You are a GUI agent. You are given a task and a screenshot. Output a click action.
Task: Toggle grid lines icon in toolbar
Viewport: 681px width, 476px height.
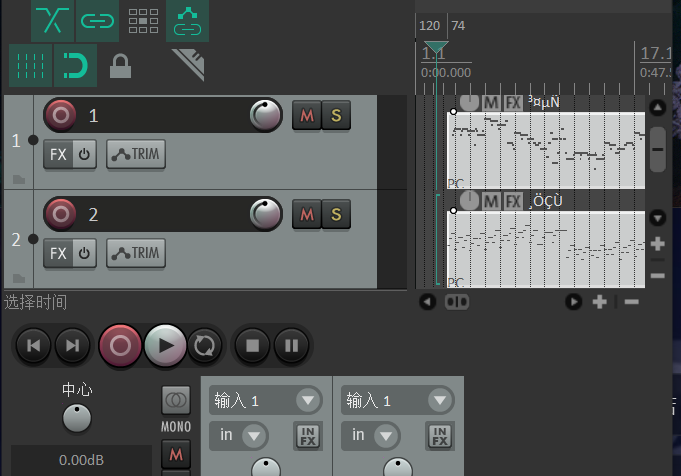coord(31,66)
